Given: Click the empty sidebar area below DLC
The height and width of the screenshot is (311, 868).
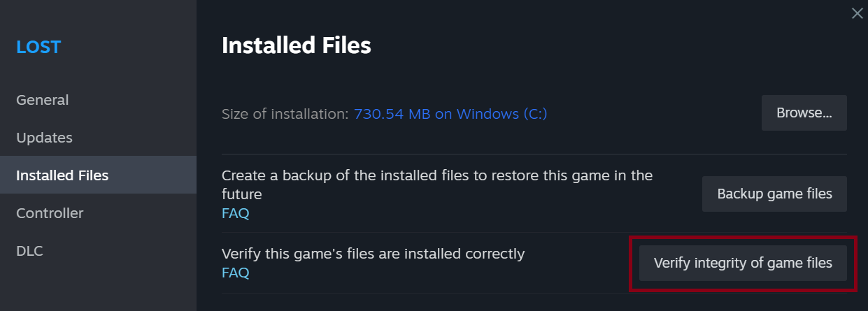Looking at the screenshot, I should pos(98,287).
